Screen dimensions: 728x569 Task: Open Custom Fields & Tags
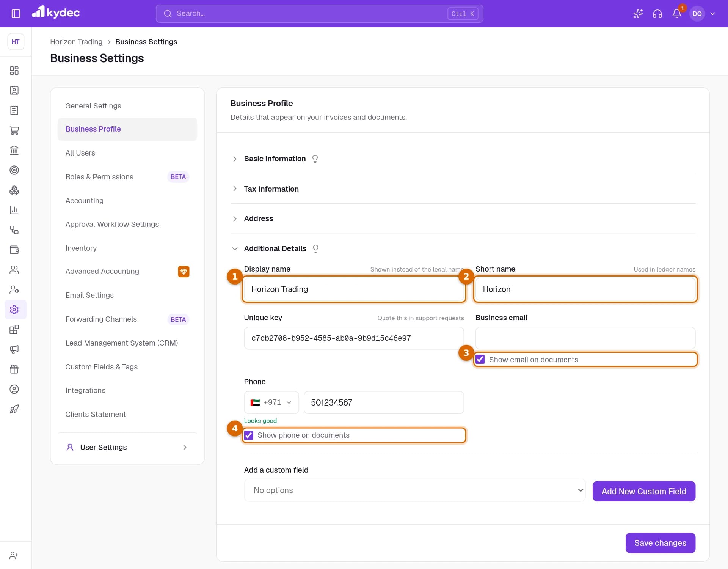point(127,367)
